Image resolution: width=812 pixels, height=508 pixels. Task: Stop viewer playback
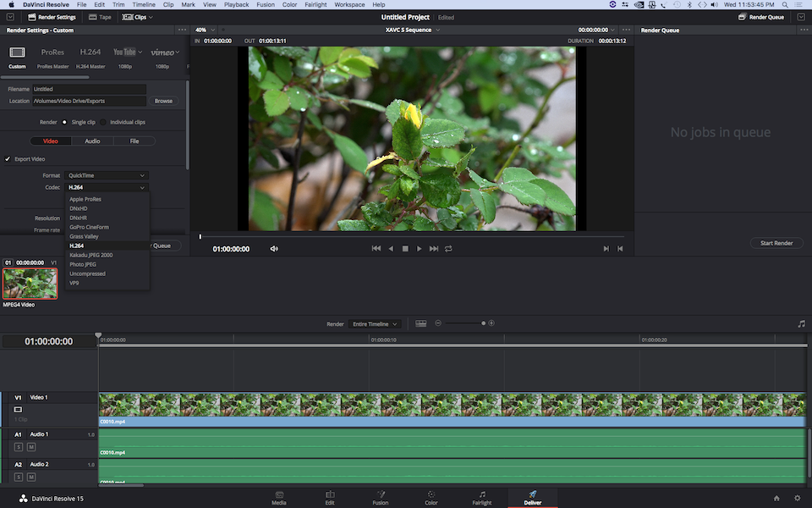pos(405,249)
